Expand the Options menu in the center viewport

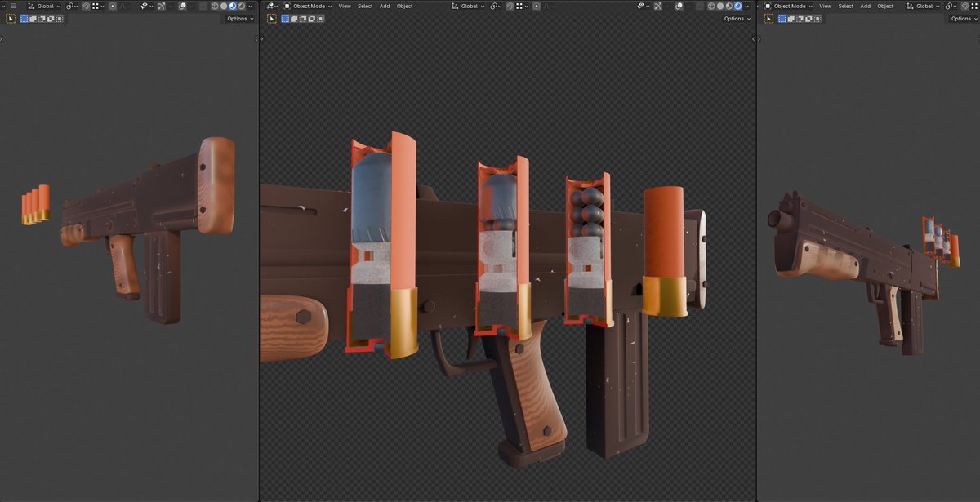pos(736,18)
